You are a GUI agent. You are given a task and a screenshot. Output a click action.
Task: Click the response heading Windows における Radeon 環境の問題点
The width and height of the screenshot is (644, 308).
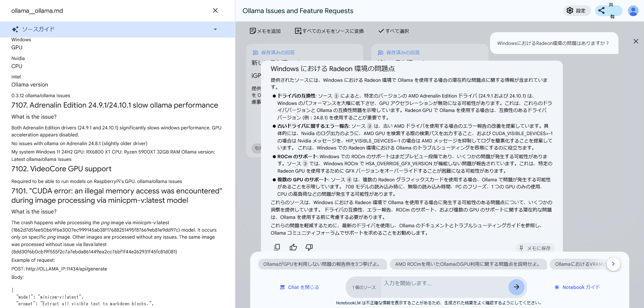333,69
